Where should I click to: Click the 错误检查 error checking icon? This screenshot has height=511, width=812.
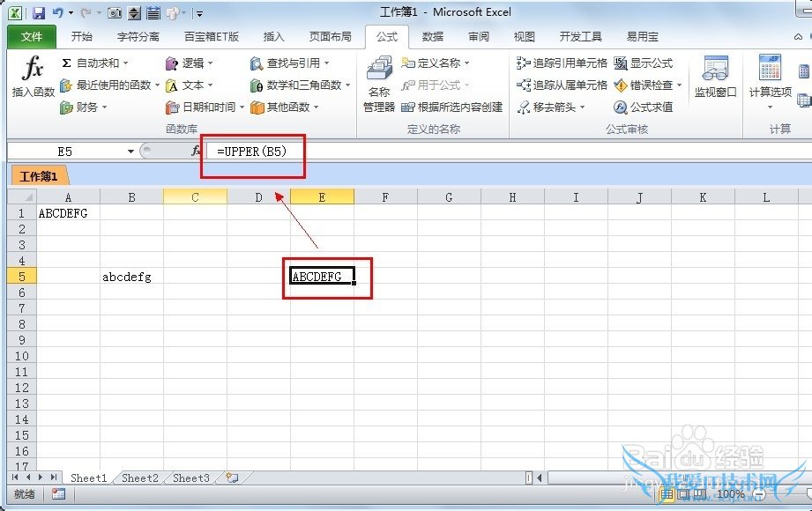(621, 85)
